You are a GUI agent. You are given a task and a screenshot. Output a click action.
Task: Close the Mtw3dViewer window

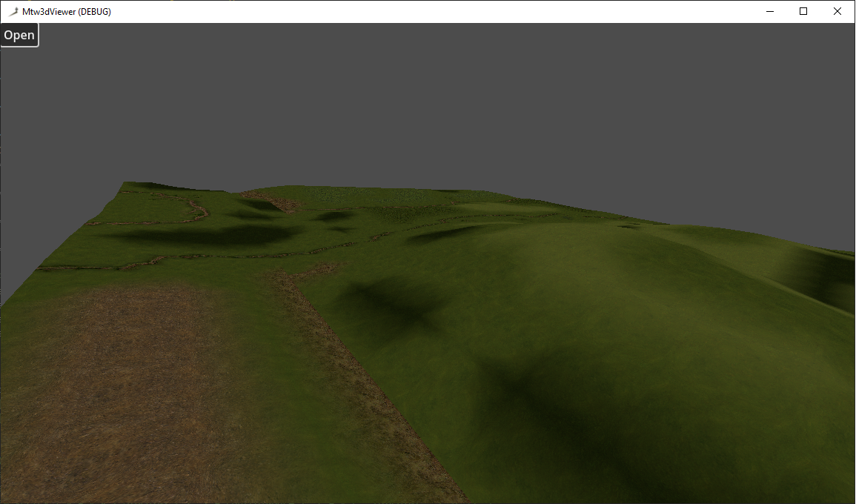837,11
